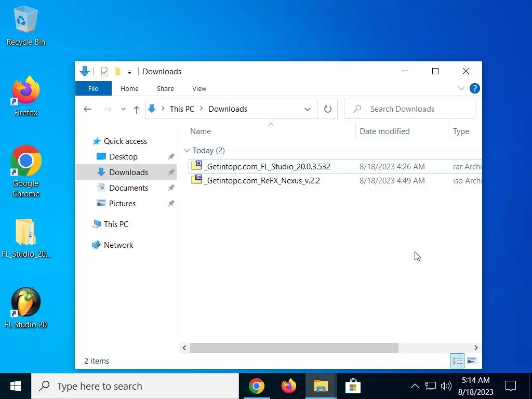Viewport: 532px width, 399px height.
Task: Switch to the Share ribbon tab
Action: [165, 88]
